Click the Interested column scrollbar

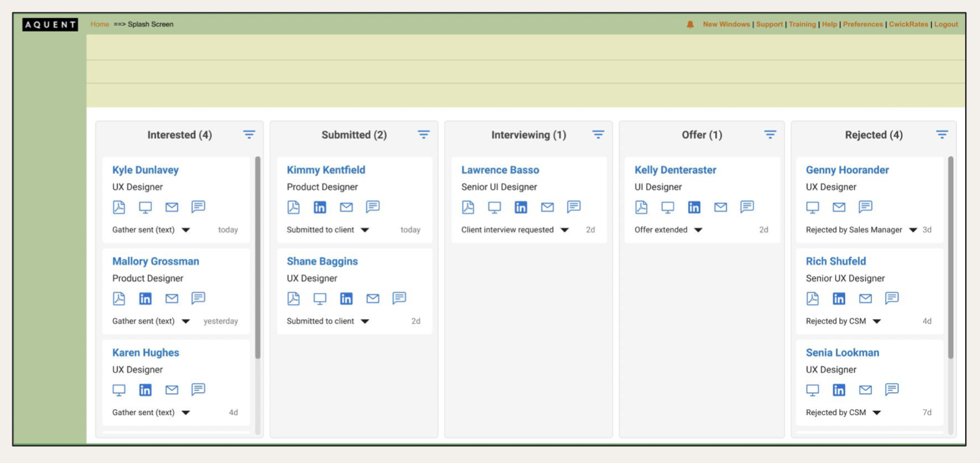(257, 258)
